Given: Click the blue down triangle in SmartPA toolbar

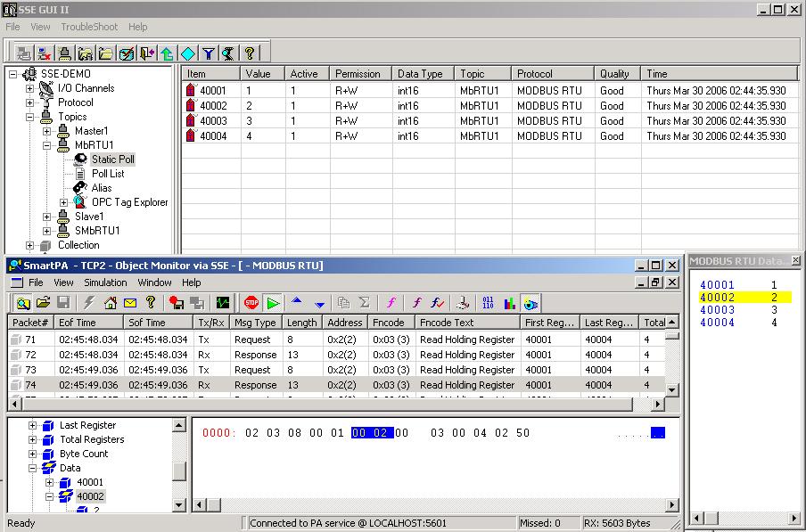Looking at the screenshot, I should (319, 304).
